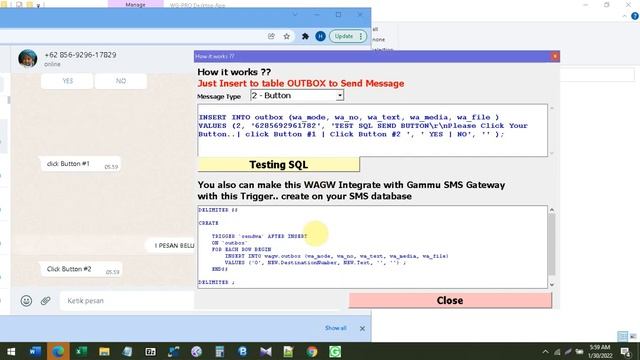Image resolution: width=640 pixels, height=360 pixels.
Task: Click the share page icon in address bar
Action: (271, 36)
